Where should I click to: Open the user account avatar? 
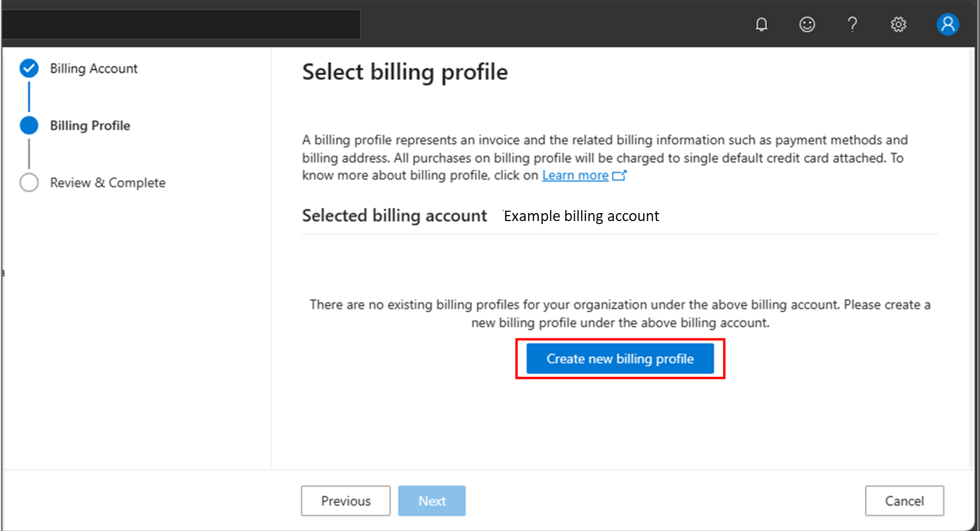click(947, 24)
